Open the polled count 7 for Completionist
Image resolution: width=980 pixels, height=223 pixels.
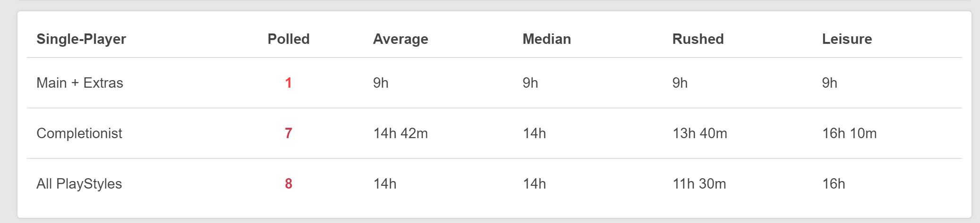(289, 133)
